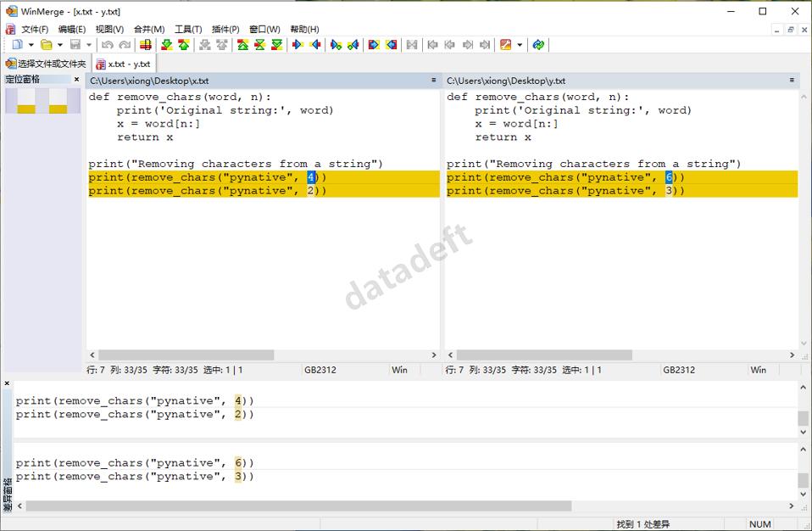
Task: Expand the Open folder dropdown arrow
Action: [60, 45]
